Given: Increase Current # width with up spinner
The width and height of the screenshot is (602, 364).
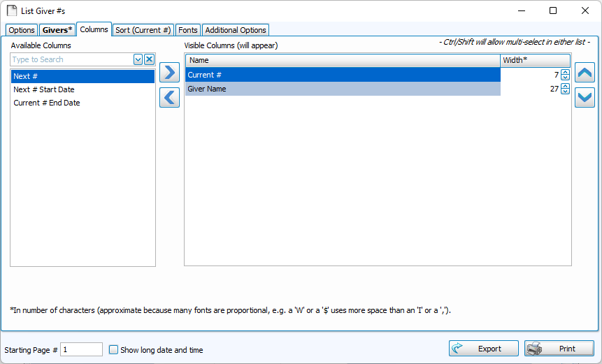Looking at the screenshot, I should [565, 72].
